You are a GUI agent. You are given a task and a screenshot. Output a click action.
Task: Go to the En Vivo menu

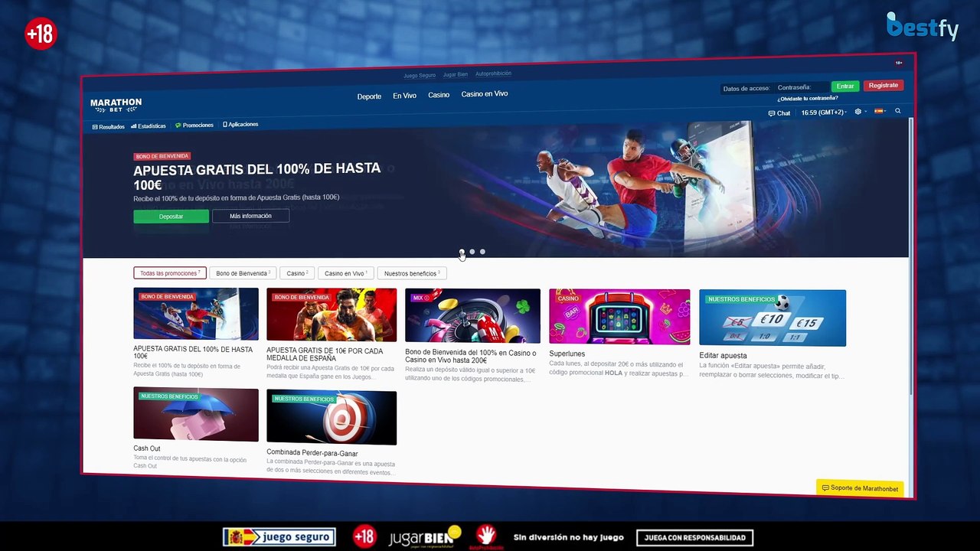[x=404, y=96]
